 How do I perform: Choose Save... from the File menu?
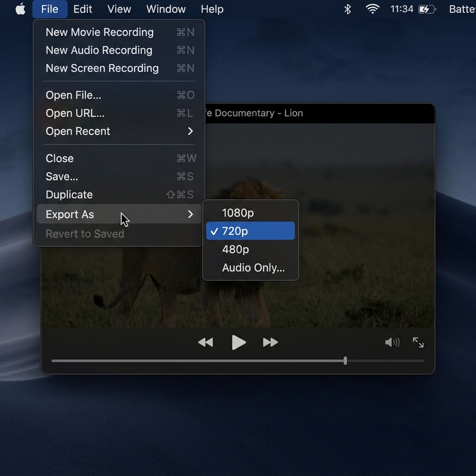tap(119, 176)
